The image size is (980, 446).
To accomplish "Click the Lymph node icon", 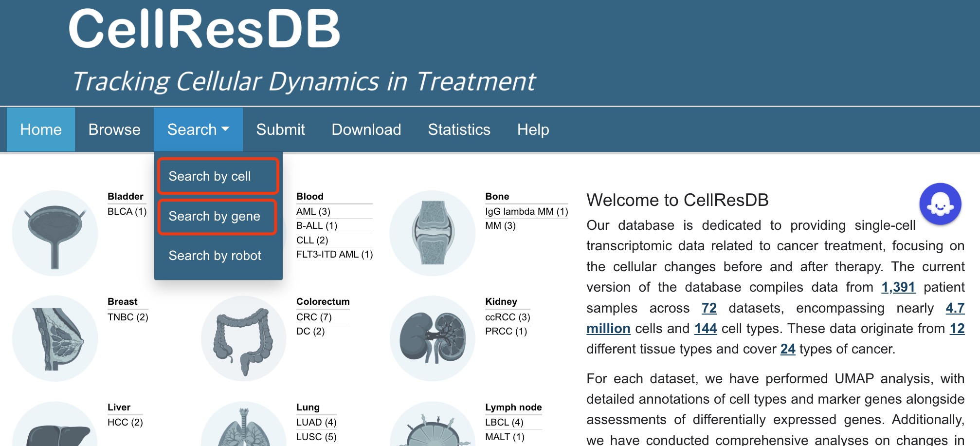I will click(x=433, y=424).
